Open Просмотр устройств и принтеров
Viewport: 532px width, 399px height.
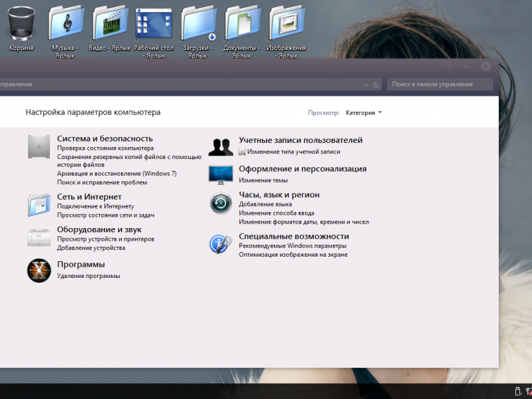pos(106,239)
